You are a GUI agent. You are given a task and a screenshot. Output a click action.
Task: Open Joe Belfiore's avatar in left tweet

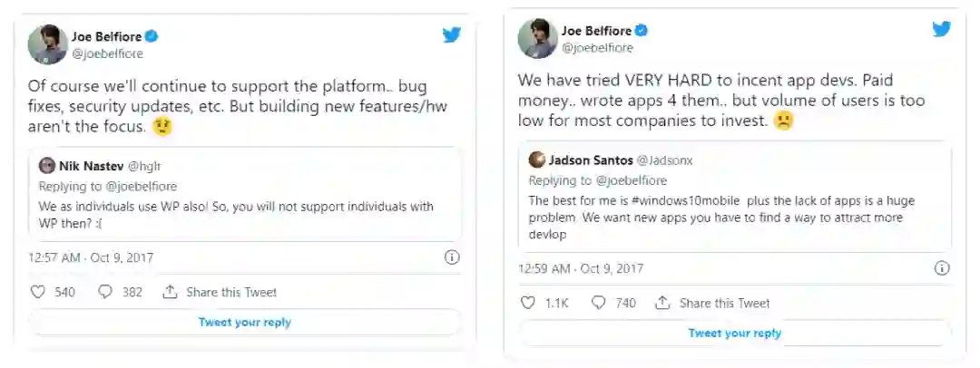47,44
